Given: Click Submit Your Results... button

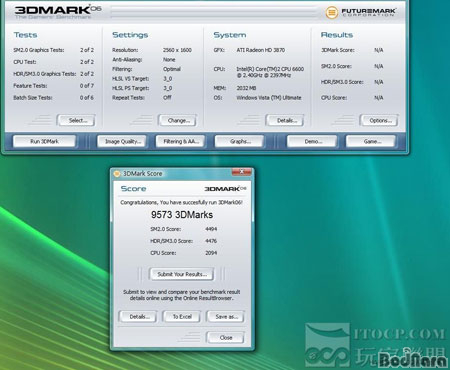Looking at the screenshot, I should click(182, 274).
